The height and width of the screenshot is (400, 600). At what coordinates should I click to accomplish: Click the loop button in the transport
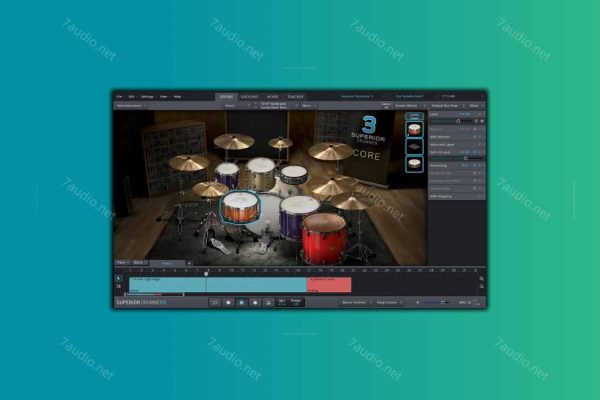215,302
